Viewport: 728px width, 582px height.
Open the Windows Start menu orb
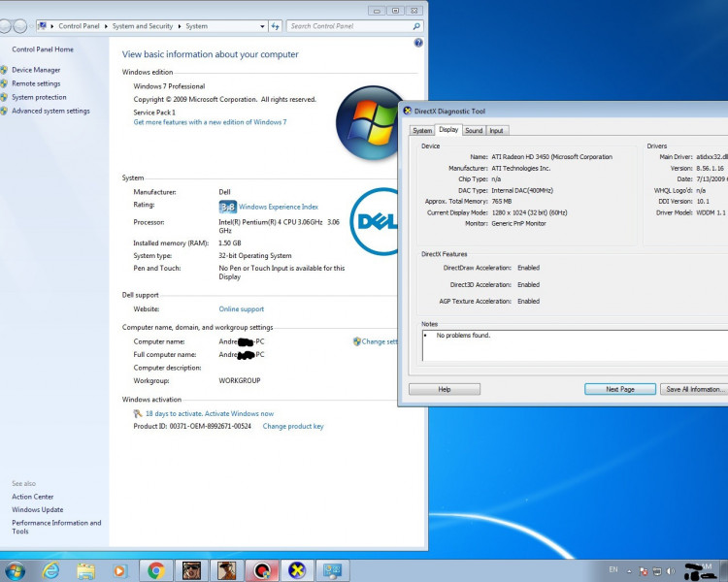click(15, 570)
